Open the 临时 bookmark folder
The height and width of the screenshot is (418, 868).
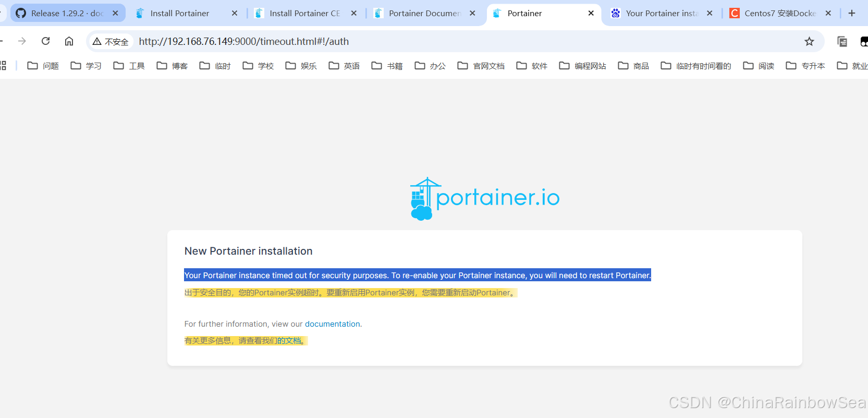pos(215,66)
